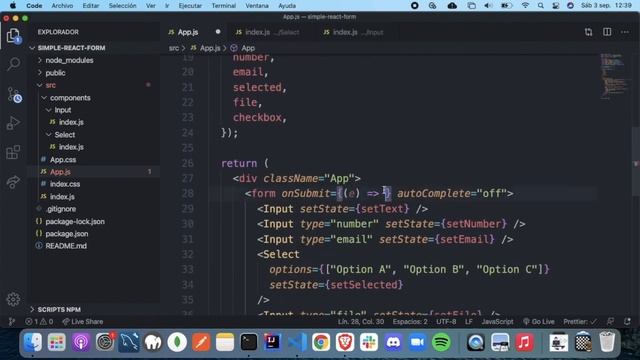Open package-lock.json in the explorer
The height and width of the screenshot is (360, 640).
[x=75, y=221]
